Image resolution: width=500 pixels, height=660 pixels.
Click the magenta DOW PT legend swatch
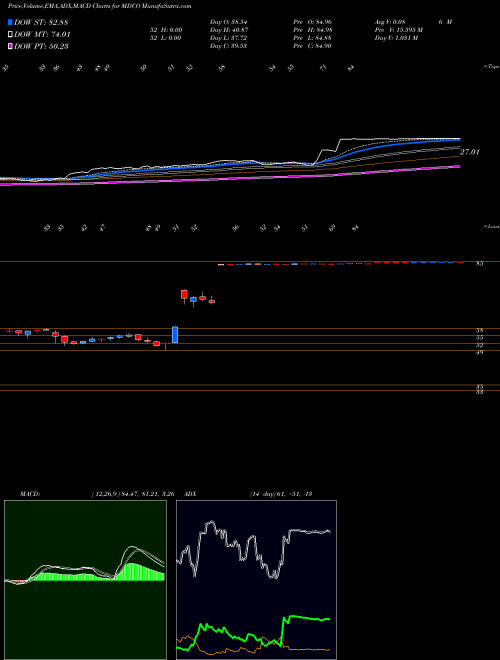pos(11,46)
